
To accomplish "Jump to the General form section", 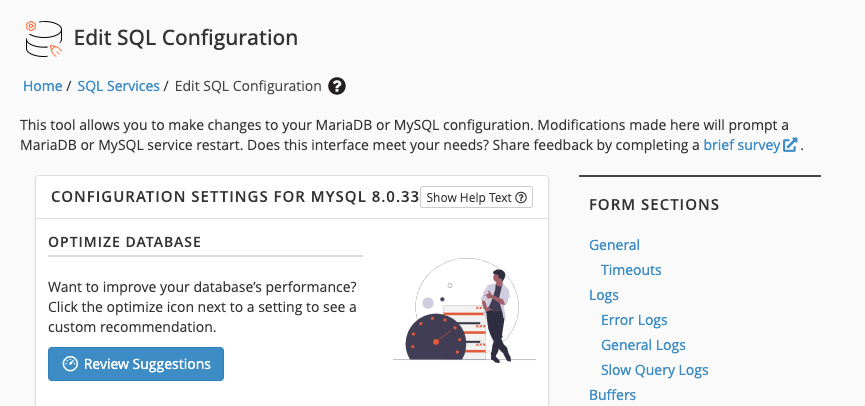I will click(614, 245).
